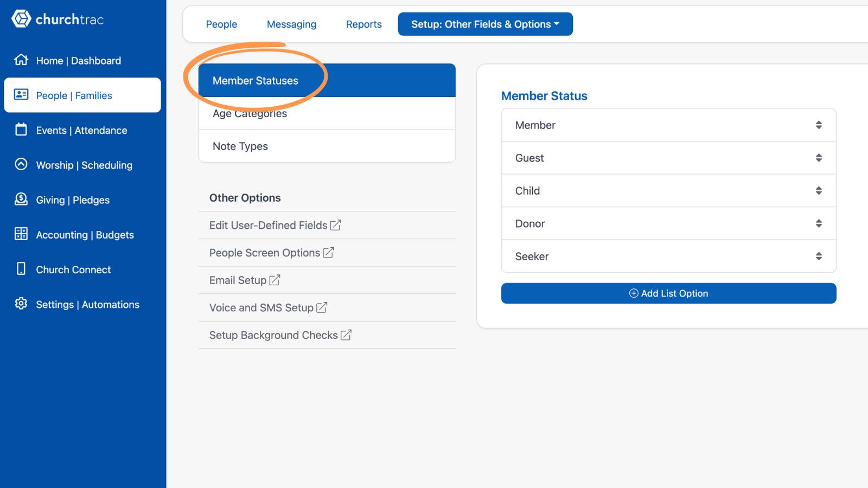This screenshot has width=868, height=488.
Task: Select Note Types in the list
Action: (327, 146)
